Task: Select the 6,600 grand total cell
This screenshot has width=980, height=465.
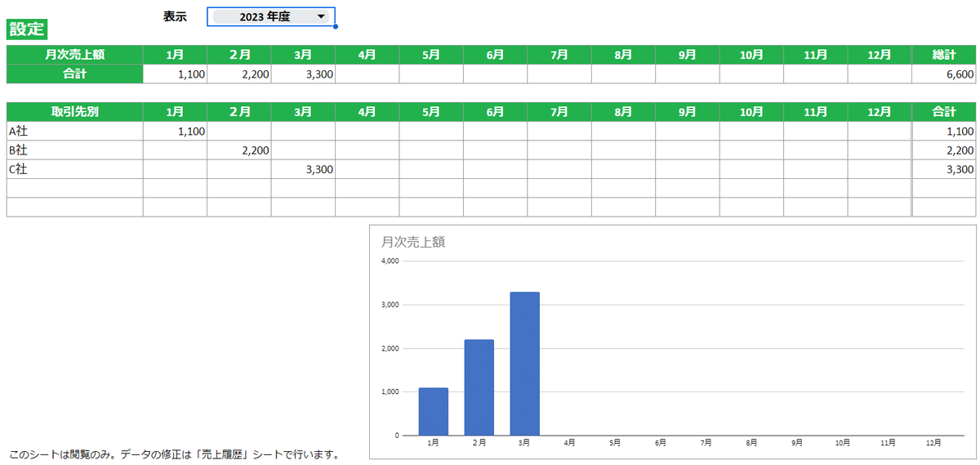Action: point(944,74)
